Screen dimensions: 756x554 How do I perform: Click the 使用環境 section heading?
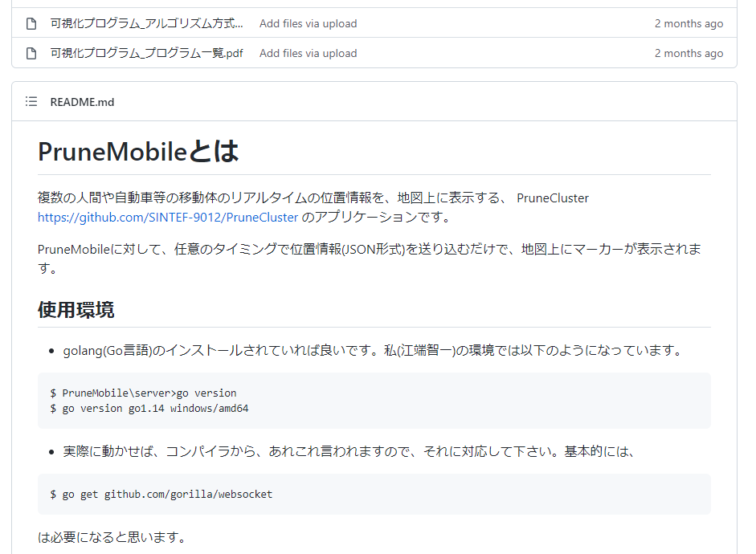[76, 309]
